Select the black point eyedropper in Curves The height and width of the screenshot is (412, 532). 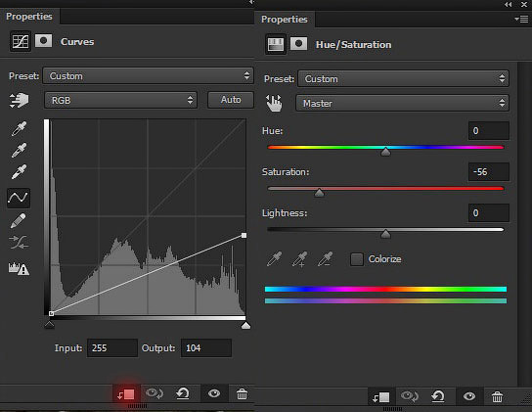click(x=19, y=129)
